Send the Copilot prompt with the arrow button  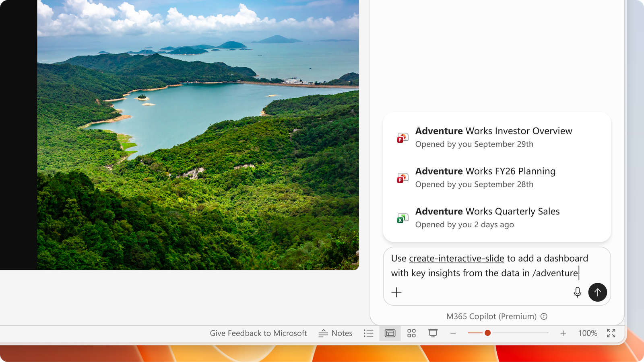tap(597, 292)
